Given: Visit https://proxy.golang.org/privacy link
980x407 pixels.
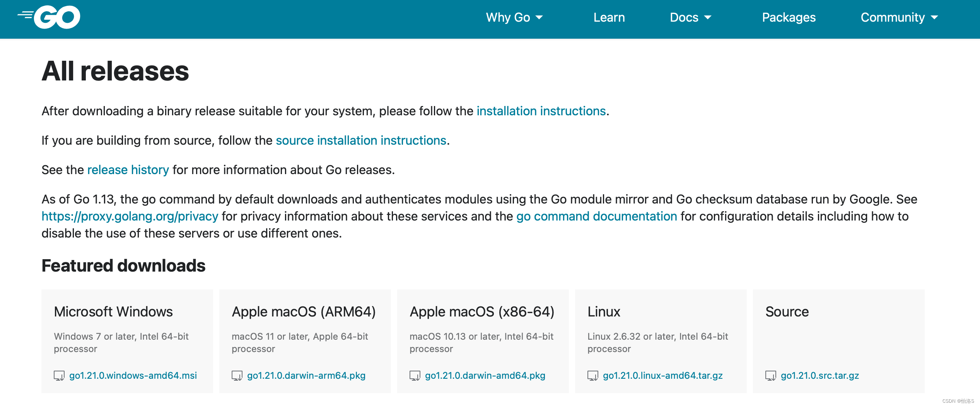Looking at the screenshot, I should tap(130, 216).
